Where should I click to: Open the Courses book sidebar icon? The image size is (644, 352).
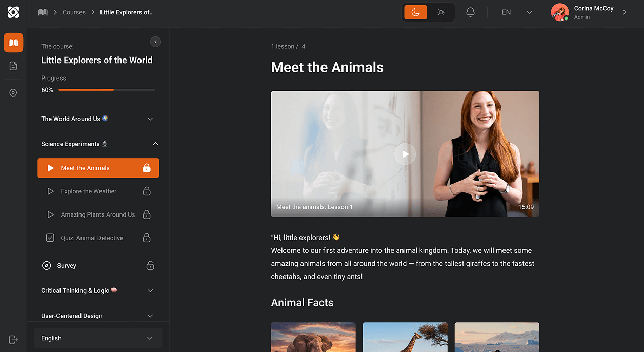click(13, 43)
